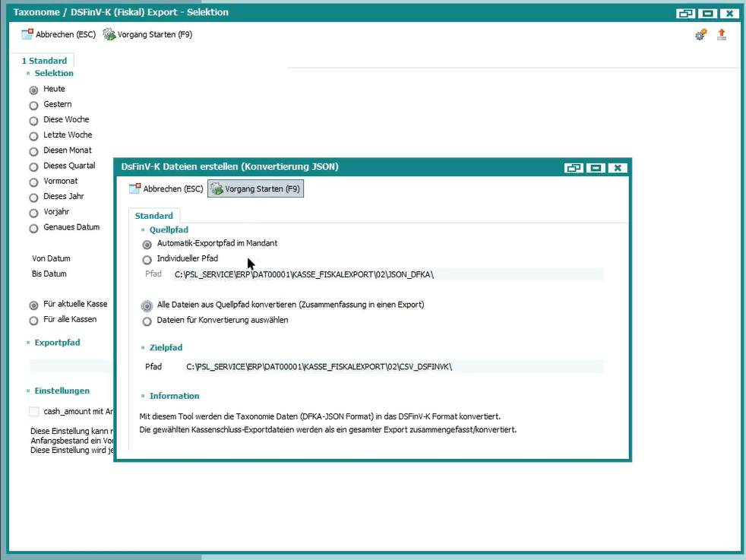Click the red upload arrow icon
This screenshot has width=746, height=560.
(722, 35)
